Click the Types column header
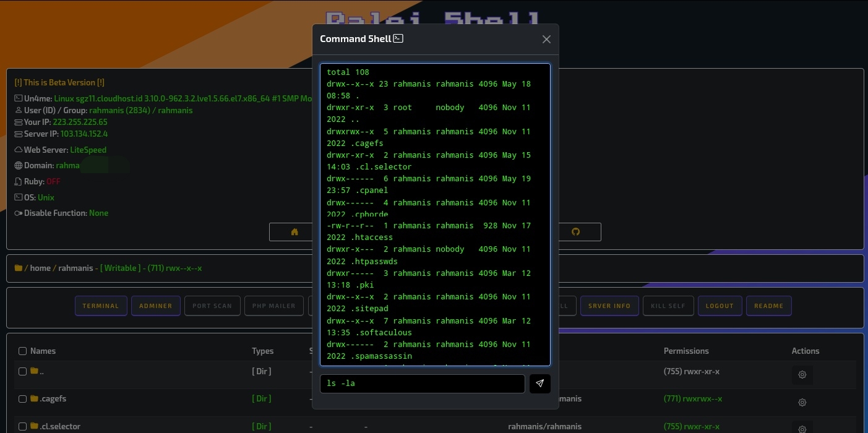Image resolution: width=868 pixels, height=433 pixels. coord(262,351)
